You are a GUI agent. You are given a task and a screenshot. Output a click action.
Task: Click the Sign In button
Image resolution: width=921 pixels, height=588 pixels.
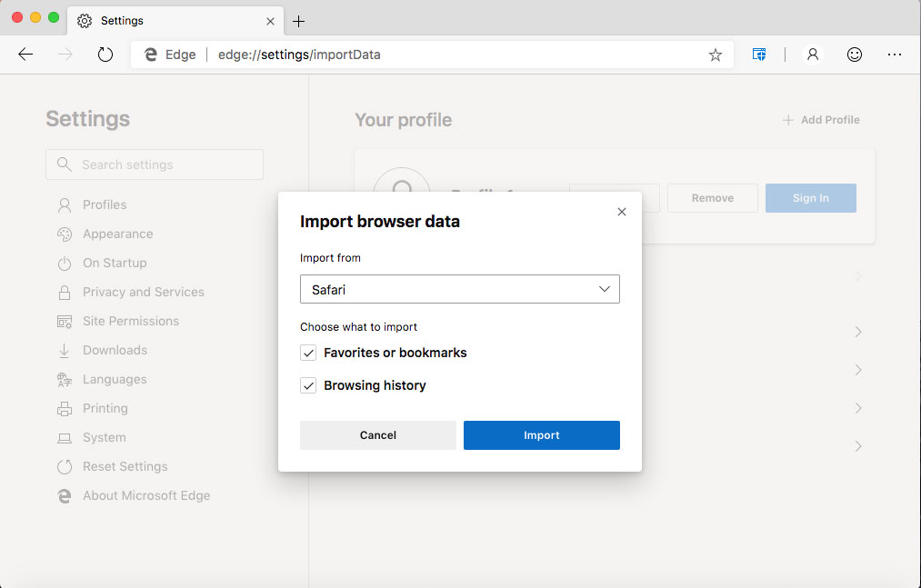(811, 198)
